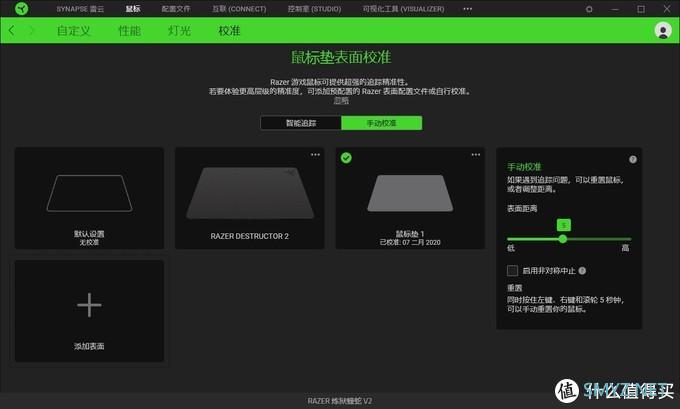This screenshot has width=680, height=409.
Task: Click the 添加表面 card
Action: pyautogui.click(x=89, y=311)
